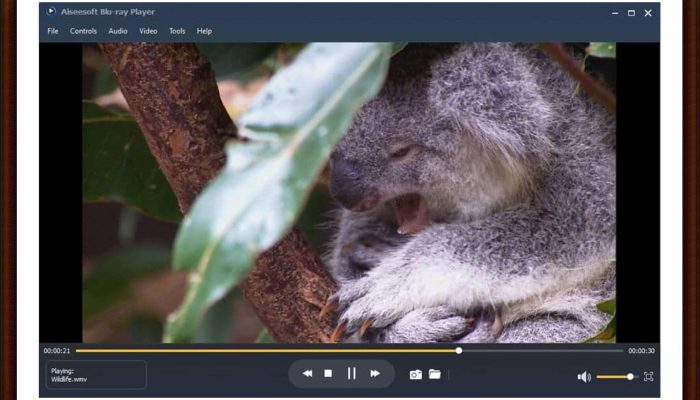Enter fullscreen mode using the corner icon
The height and width of the screenshot is (400, 700).
point(648,377)
